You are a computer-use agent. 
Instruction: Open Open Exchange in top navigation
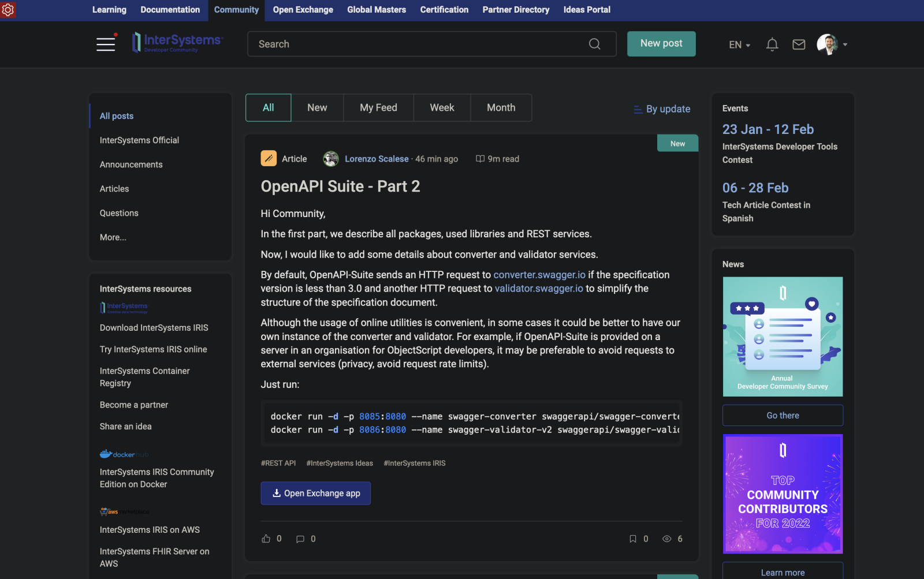coord(303,10)
